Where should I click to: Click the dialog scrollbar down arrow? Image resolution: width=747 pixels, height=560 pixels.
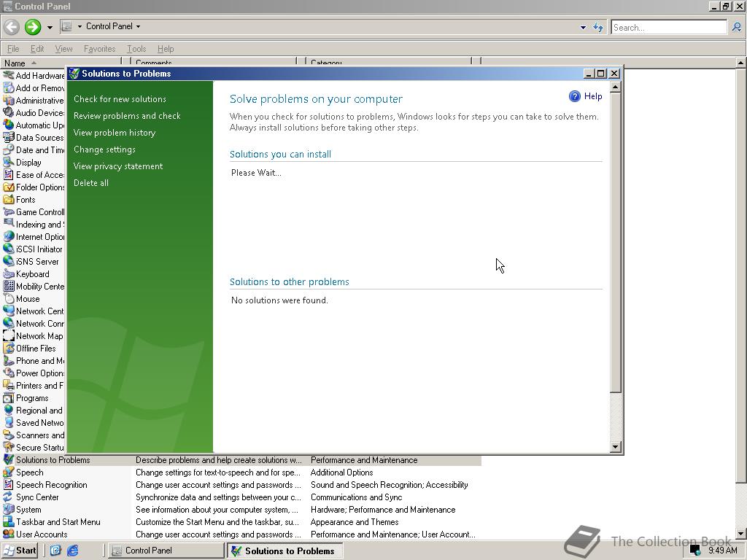click(x=615, y=447)
